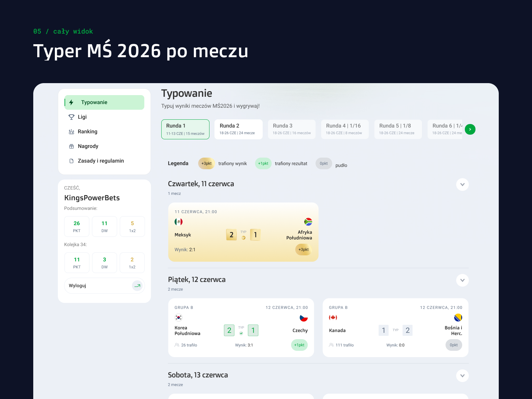532x399 pixels.
Task: Switch to the Runda 2 tab
Action: [x=238, y=129]
